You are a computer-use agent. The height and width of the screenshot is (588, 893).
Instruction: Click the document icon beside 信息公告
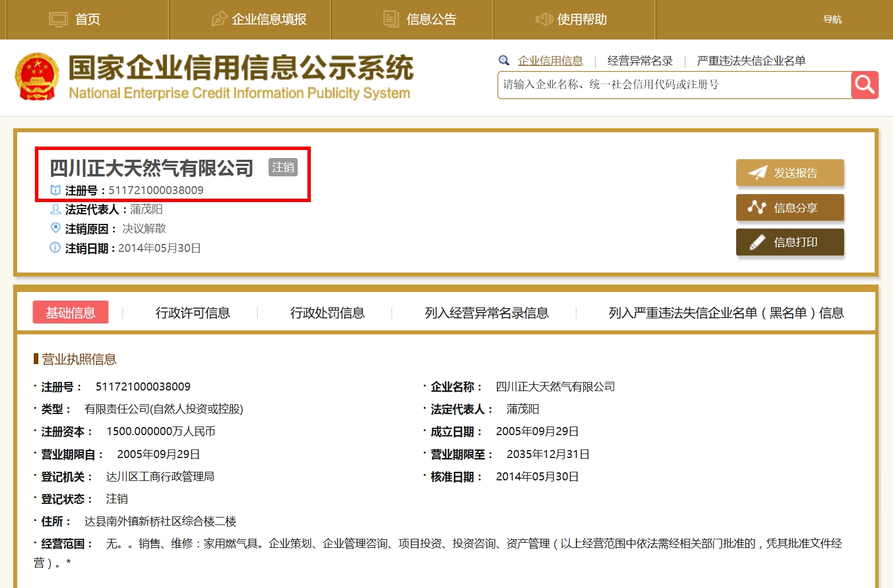click(391, 19)
